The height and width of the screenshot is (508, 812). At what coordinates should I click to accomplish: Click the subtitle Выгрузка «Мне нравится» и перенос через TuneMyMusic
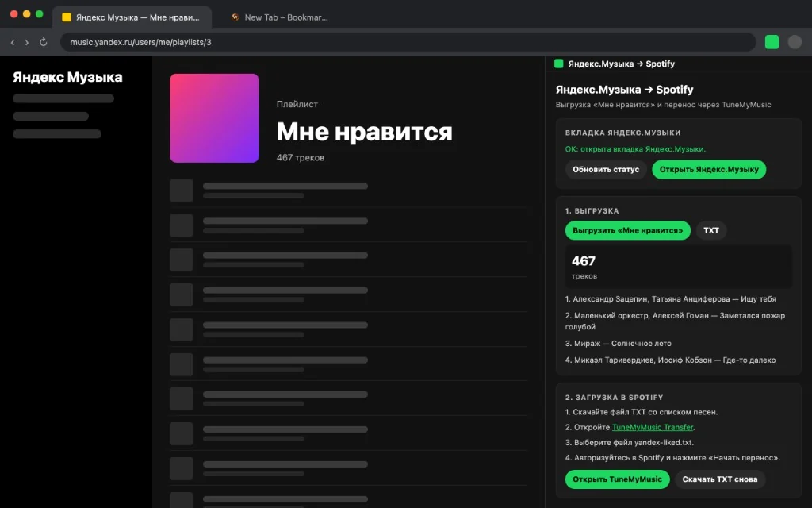[664, 105]
